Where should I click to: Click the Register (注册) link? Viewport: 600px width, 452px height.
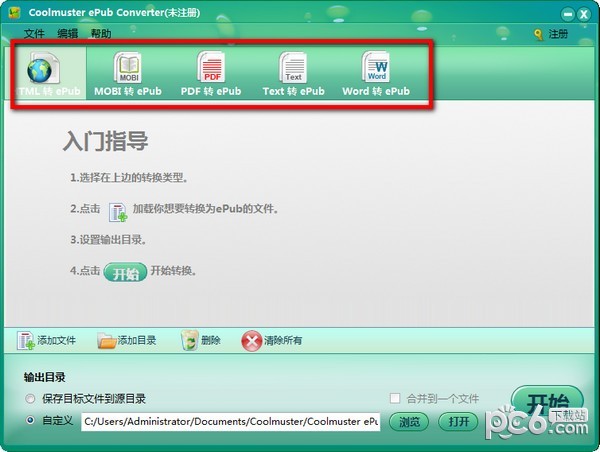click(558, 34)
